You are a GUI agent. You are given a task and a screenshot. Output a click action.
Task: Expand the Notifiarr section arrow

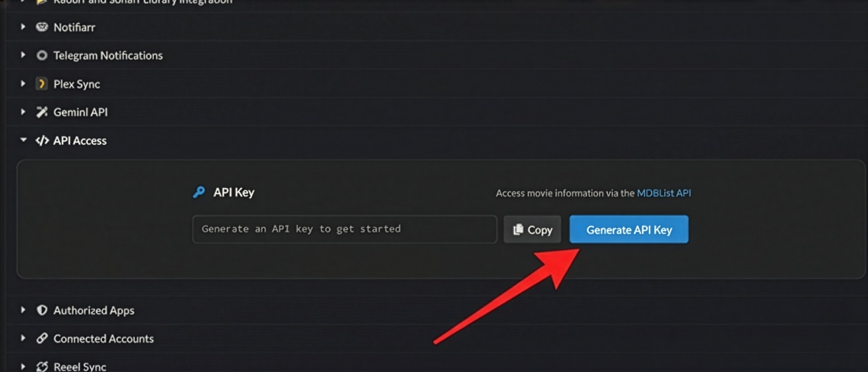[x=23, y=27]
